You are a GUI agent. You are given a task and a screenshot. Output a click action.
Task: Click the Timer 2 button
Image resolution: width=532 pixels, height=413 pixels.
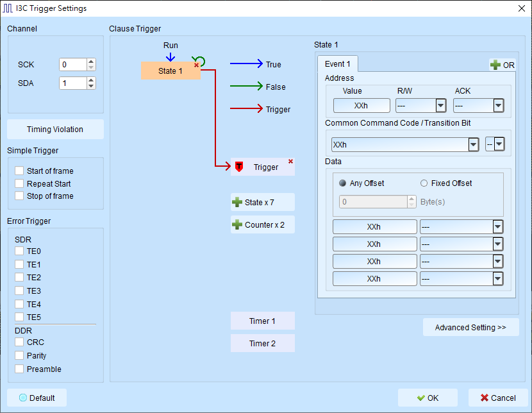point(263,343)
